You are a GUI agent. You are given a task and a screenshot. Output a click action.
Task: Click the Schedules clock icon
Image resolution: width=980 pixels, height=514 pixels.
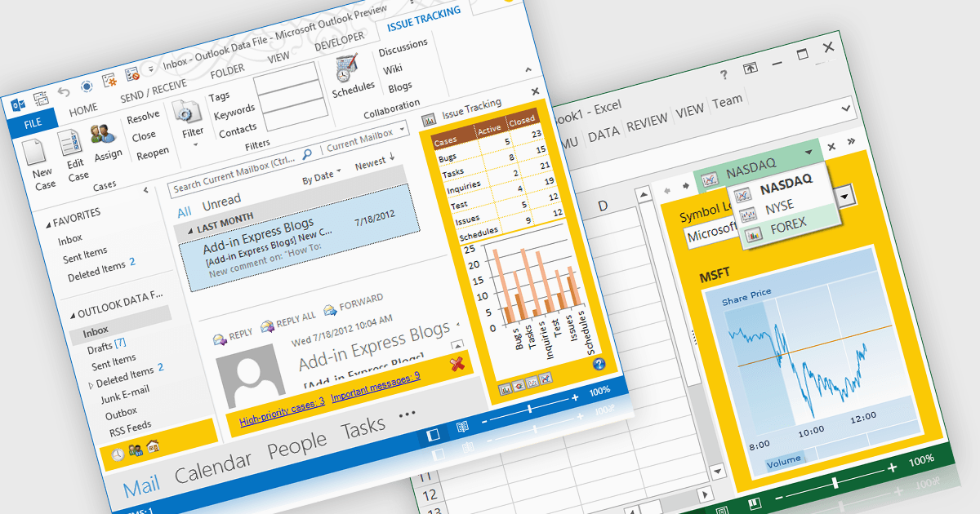tap(349, 69)
